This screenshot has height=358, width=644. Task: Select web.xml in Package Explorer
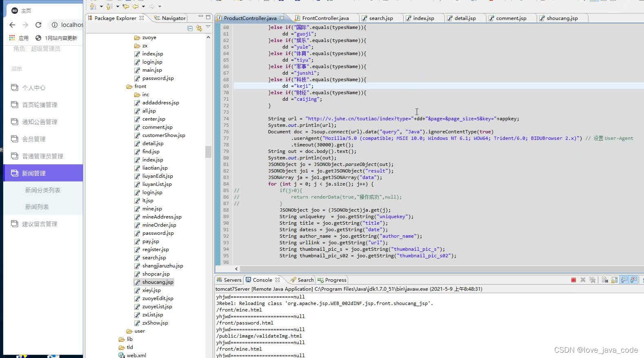point(136,355)
